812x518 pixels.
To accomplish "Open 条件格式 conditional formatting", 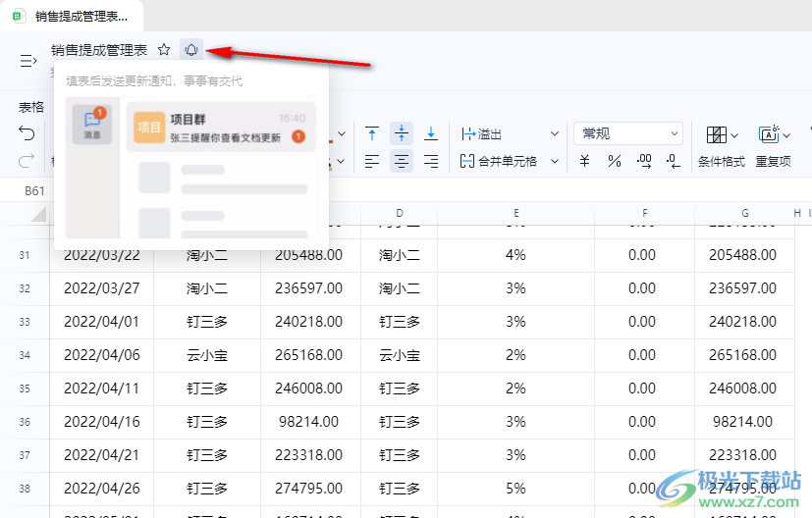I will tap(721, 145).
